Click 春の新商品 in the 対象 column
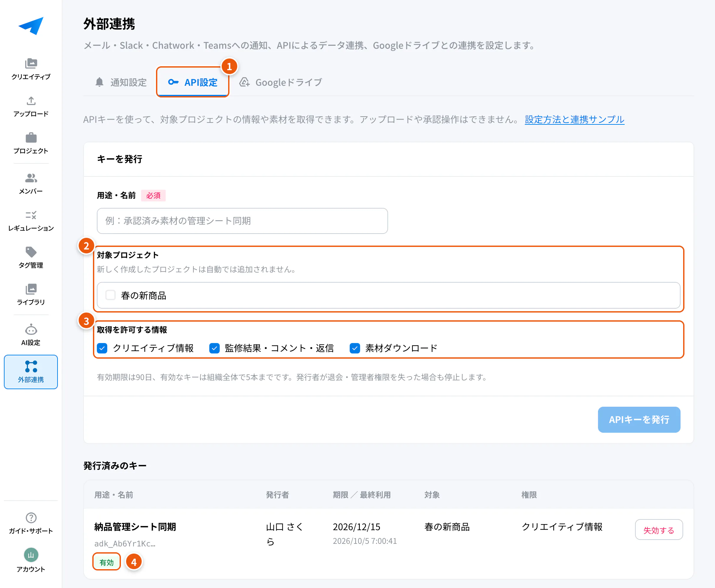Screen dimensions: 715x588 point(447,527)
